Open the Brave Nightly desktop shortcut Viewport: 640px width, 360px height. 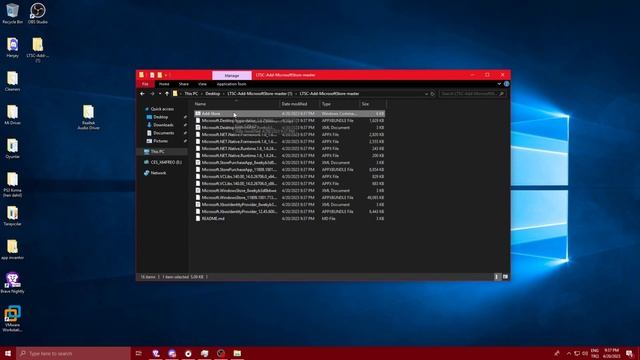tap(12, 283)
